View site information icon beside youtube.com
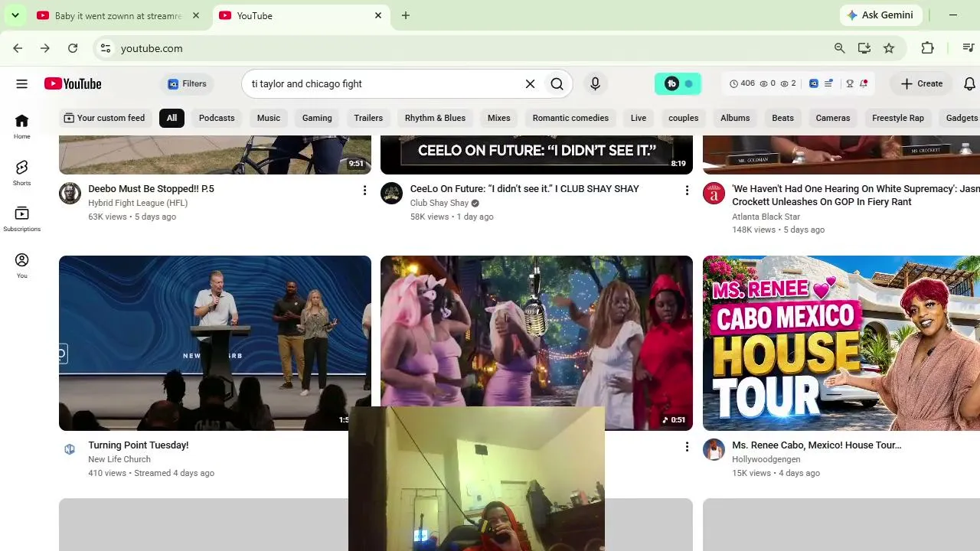The height and width of the screenshot is (551, 980). [106, 48]
